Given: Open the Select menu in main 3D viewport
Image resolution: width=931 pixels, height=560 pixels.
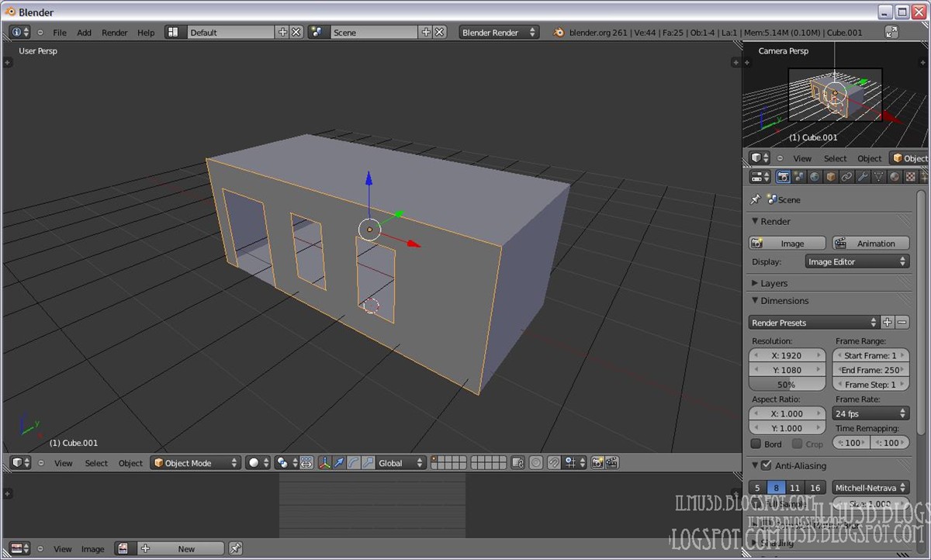Looking at the screenshot, I should pos(96,463).
